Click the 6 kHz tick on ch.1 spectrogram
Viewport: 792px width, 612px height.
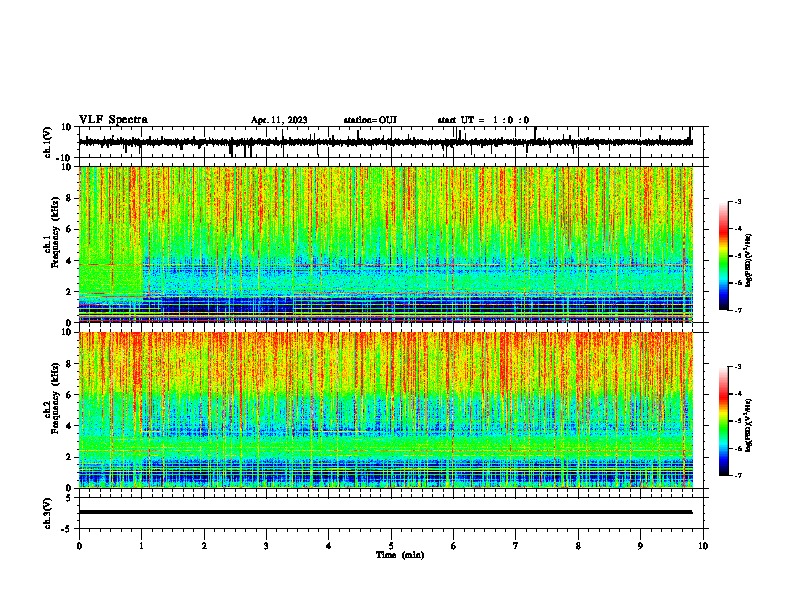click(x=70, y=230)
